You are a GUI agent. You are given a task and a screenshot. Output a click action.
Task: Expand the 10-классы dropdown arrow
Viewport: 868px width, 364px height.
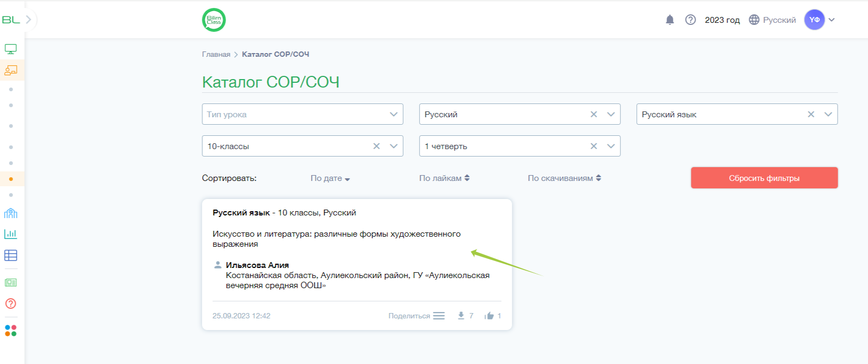click(394, 146)
